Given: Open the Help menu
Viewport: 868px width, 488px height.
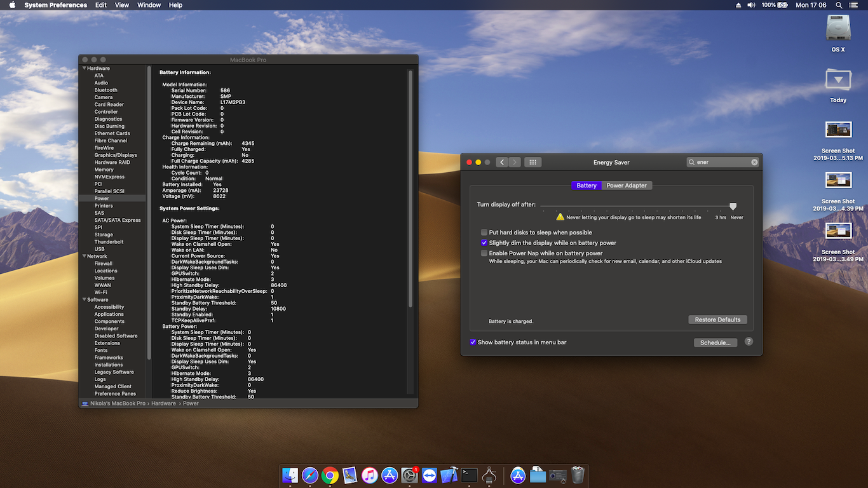Looking at the screenshot, I should click(x=176, y=5).
